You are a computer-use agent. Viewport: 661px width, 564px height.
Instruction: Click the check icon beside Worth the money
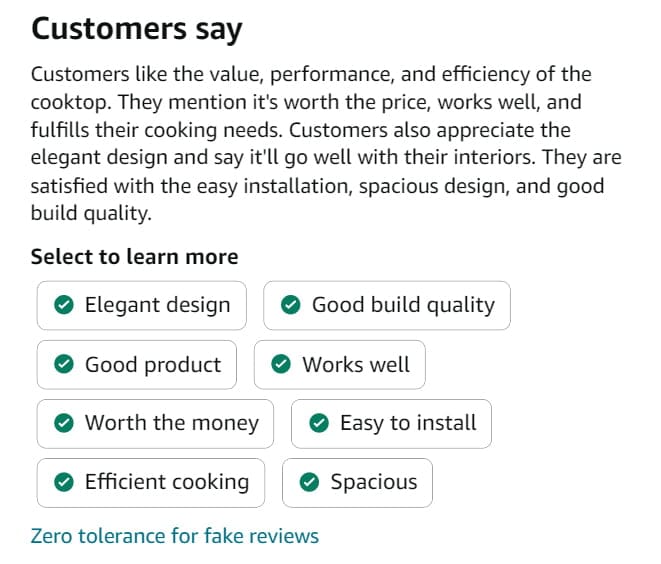pyautogui.click(x=64, y=424)
